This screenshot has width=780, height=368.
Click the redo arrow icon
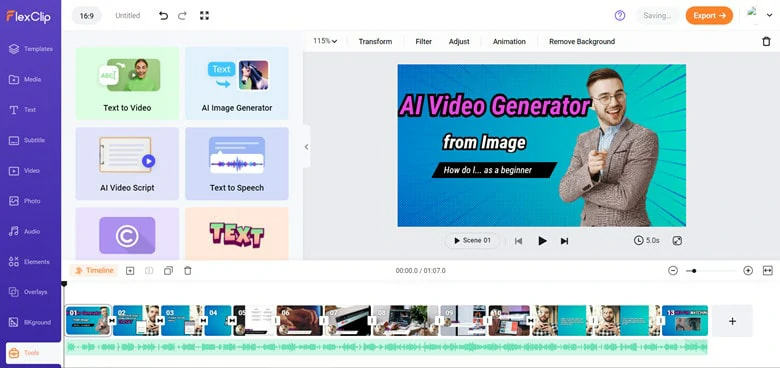(182, 16)
